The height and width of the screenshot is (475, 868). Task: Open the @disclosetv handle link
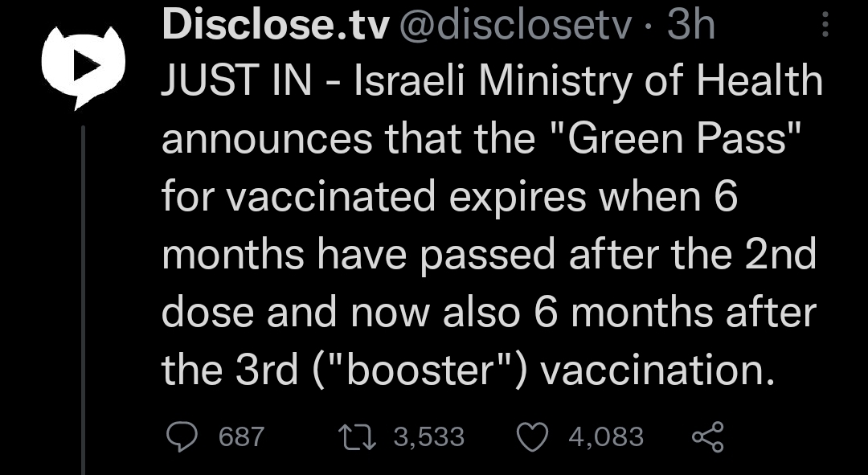tap(515, 25)
